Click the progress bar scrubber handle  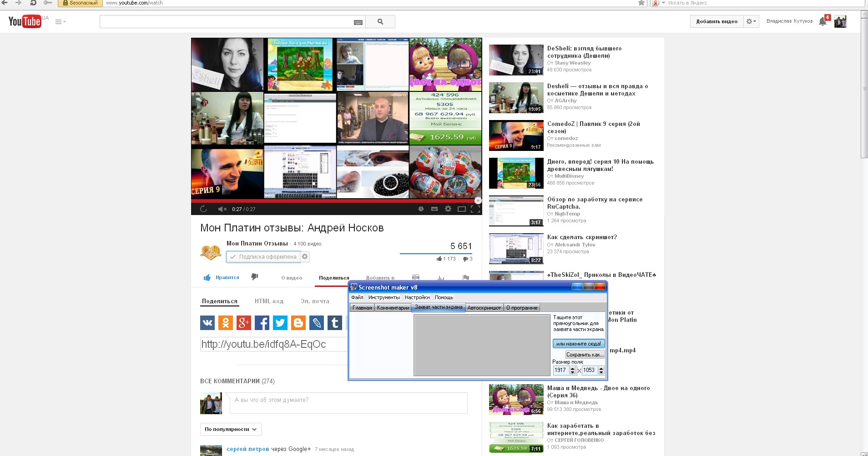tap(478, 200)
